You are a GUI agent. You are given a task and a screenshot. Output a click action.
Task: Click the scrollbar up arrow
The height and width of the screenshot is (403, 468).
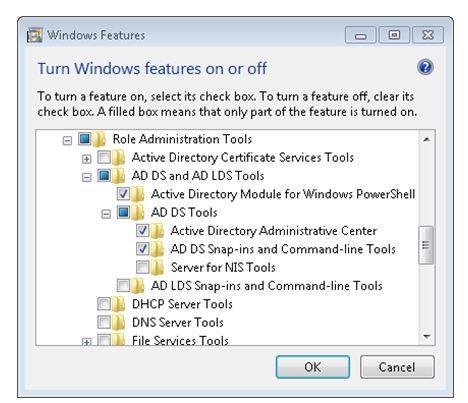[x=427, y=139]
